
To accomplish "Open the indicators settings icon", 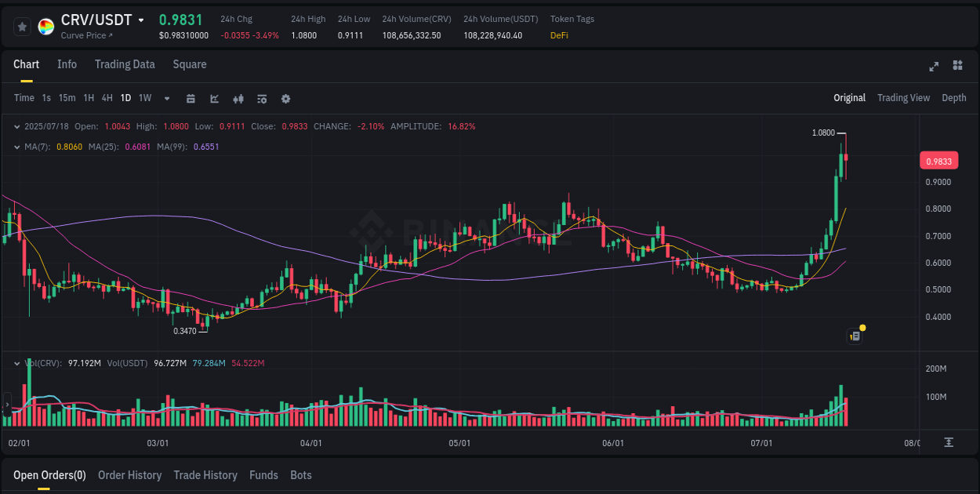I will [262, 99].
